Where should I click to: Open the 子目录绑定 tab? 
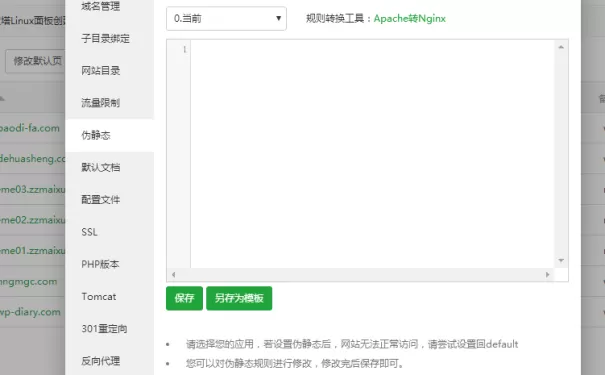click(105, 38)
